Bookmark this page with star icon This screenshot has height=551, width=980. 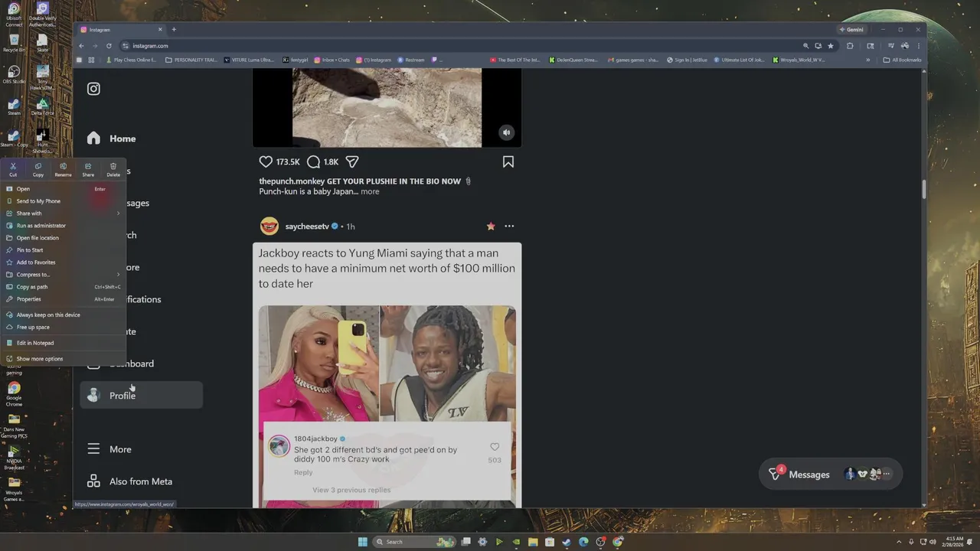tap(831, 46)
